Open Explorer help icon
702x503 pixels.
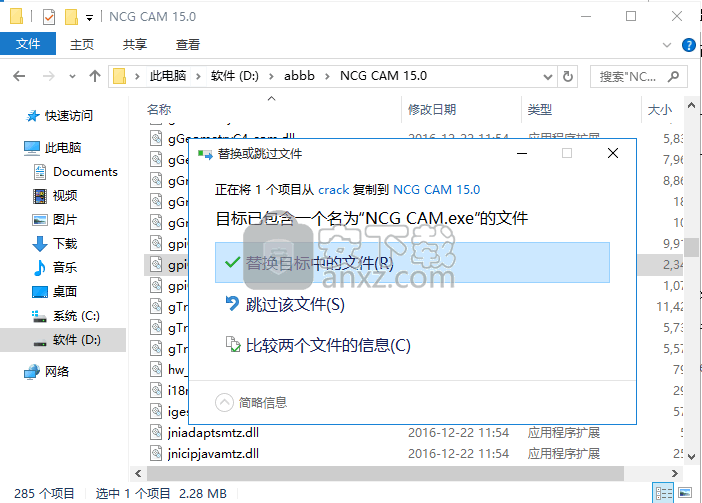pos(689,45)
